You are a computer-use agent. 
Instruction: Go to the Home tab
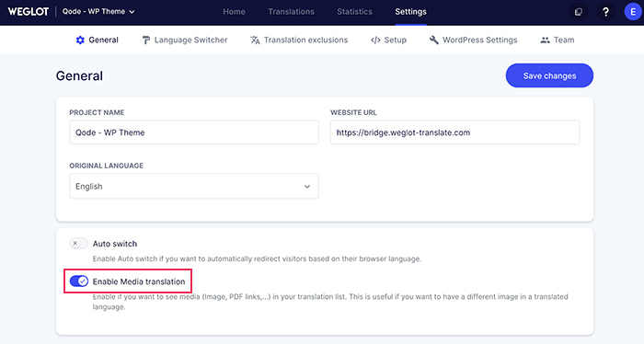[234, 12]
